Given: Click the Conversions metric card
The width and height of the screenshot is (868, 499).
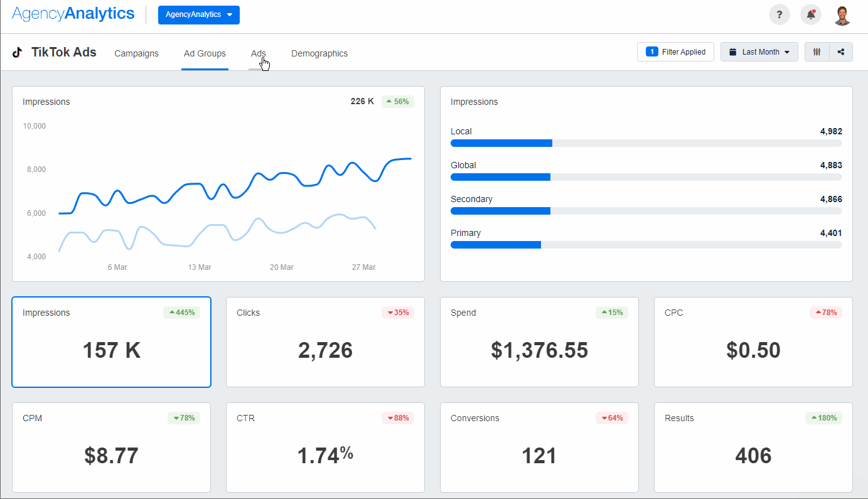Looking at the screenshot, I should 539,448.
